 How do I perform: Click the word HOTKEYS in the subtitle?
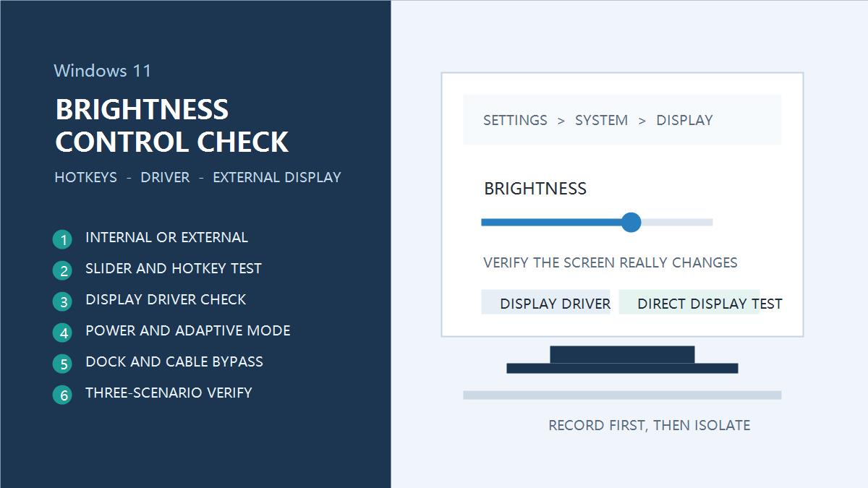pyautogui.click(x=85, y=177)
